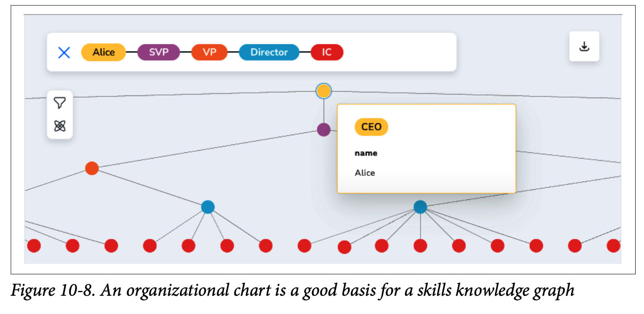The width and height of the screenshot is (644, 314).
Task: Click the purple SVP pill
Action: coord(158,52)
